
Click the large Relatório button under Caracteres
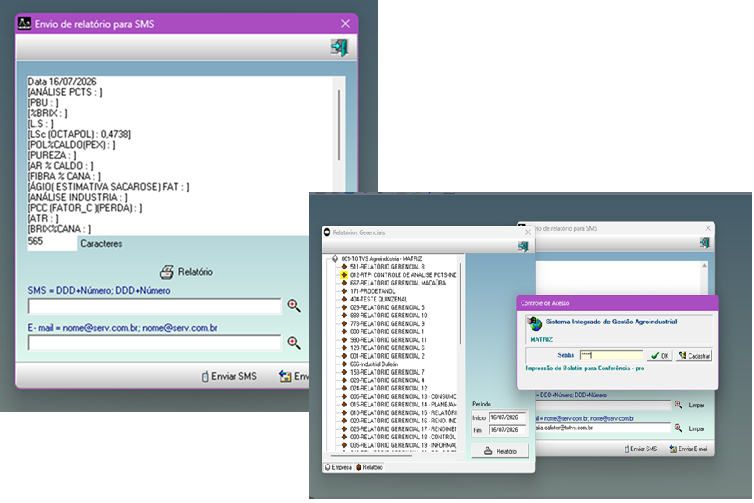(x=186, y=272)
